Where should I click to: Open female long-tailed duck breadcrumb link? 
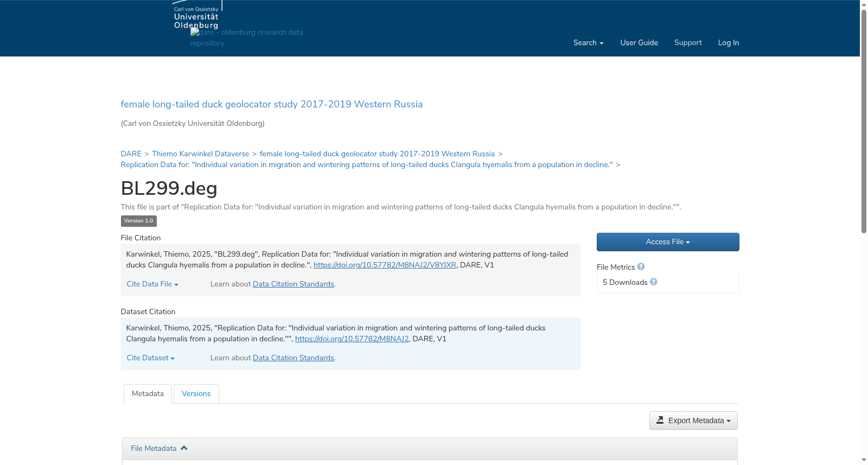(x=377, y=154)
